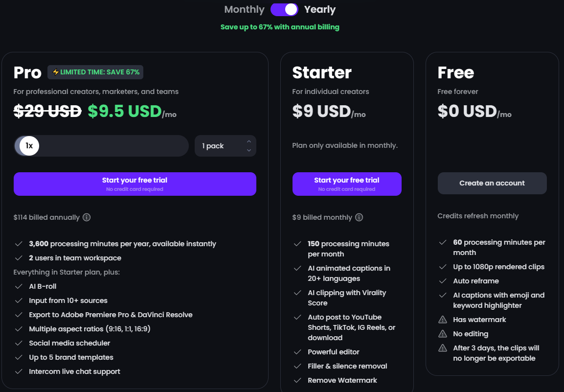
Task: Click checkmark beside Powerful editor
Action: pyautogui.click(x=297, y=352)
